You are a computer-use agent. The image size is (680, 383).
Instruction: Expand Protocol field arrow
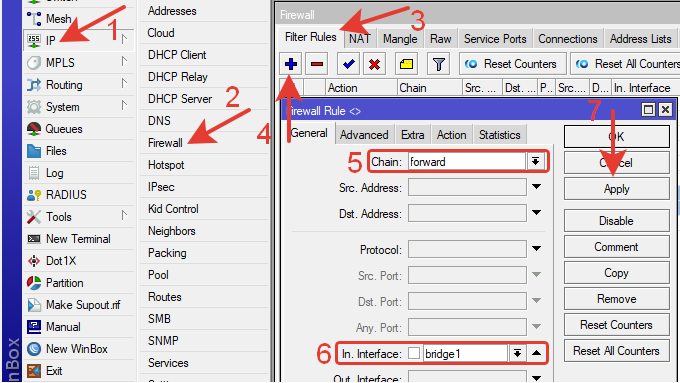point(536,249)
